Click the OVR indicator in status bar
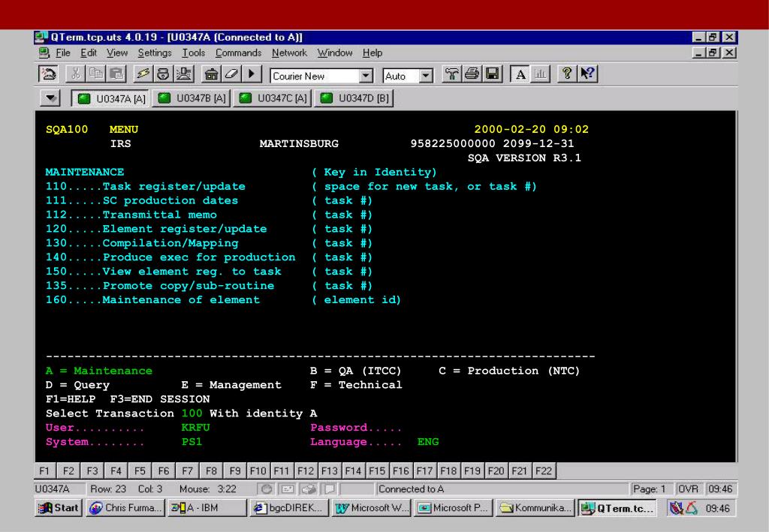The image size is (769, 532). click(x=688, y=489)
